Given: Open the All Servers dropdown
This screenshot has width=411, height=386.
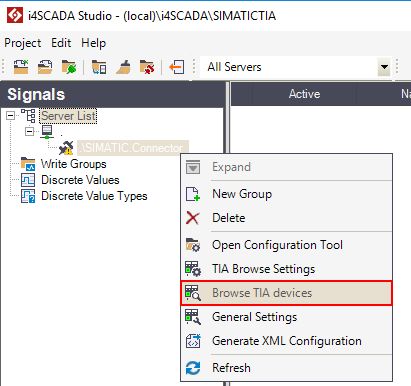Looking at the screenshot, I should (x=384, y=67).
